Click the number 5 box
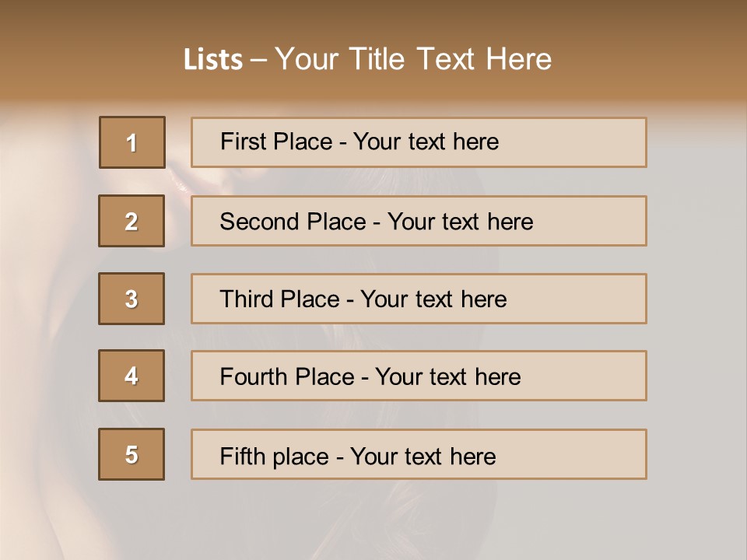 132,454
